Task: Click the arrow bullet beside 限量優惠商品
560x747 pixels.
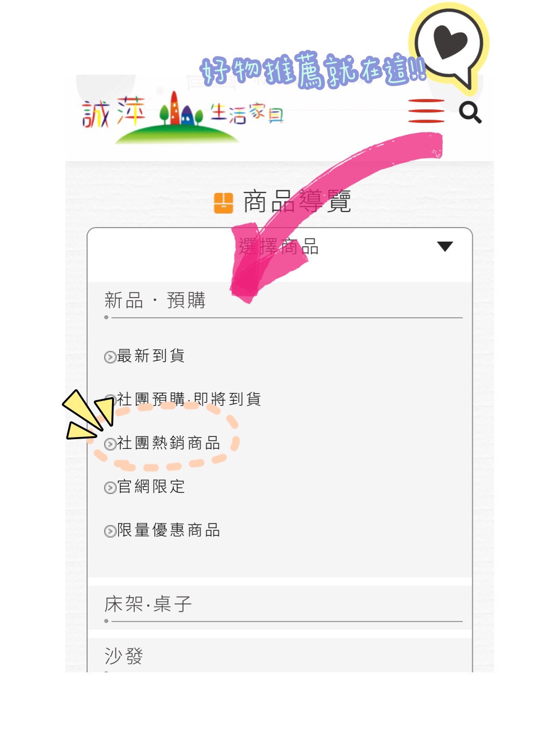Action: pos(110,531)
